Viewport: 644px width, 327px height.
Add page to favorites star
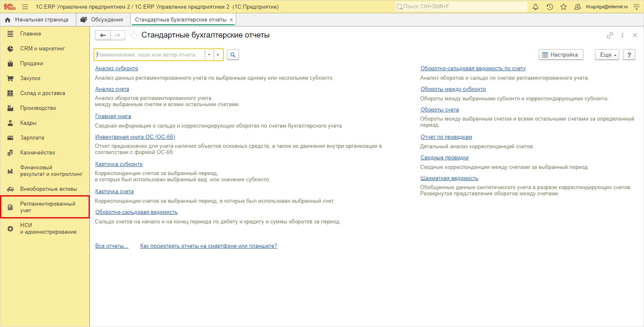coord(134,36)
